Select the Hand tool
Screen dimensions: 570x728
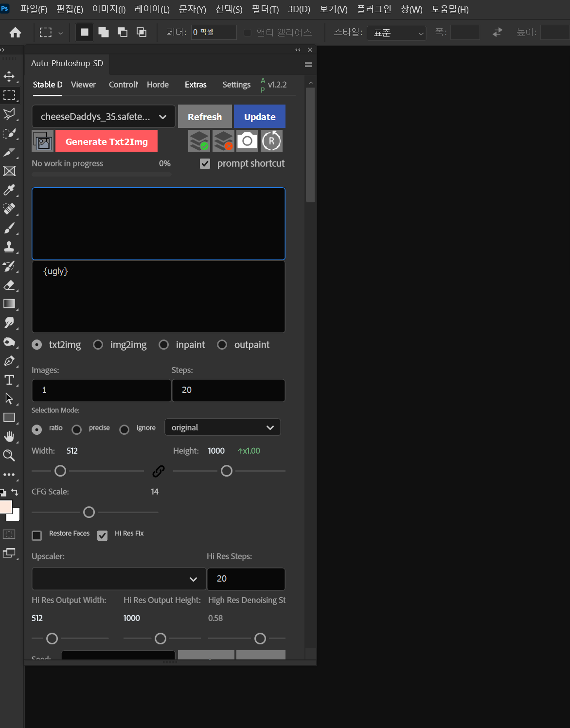[9, 437]
